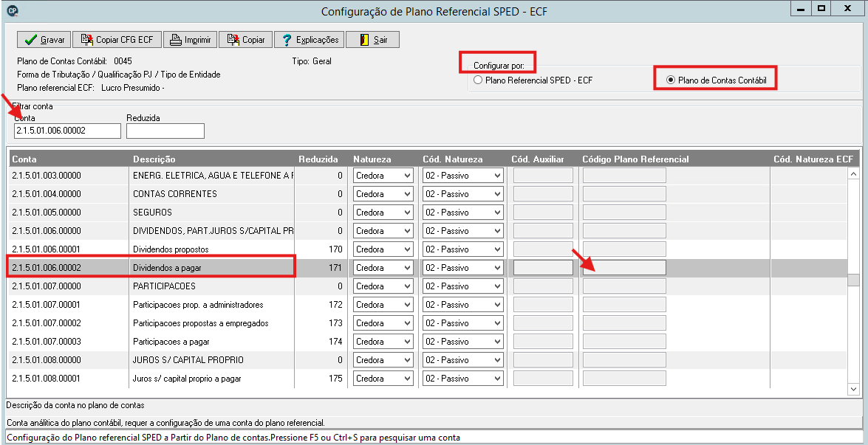
Task: Click Cód. Auxiliar field for Participacoes a pagar
Action: [543, 342]
